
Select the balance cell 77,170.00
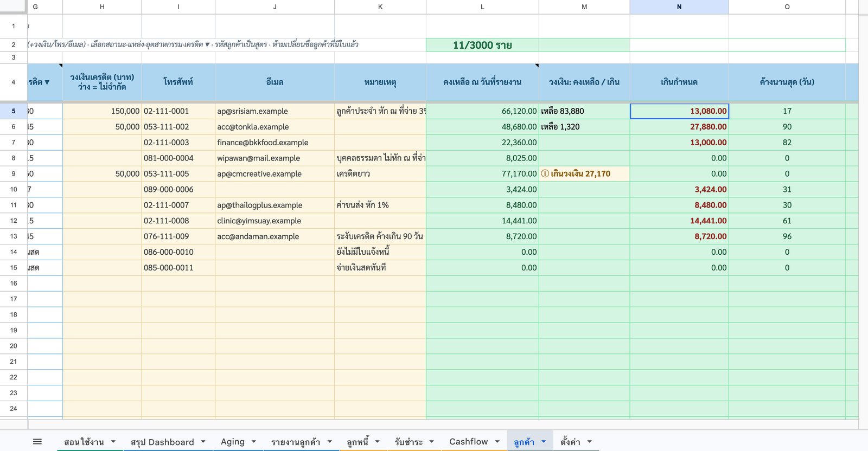482,174
